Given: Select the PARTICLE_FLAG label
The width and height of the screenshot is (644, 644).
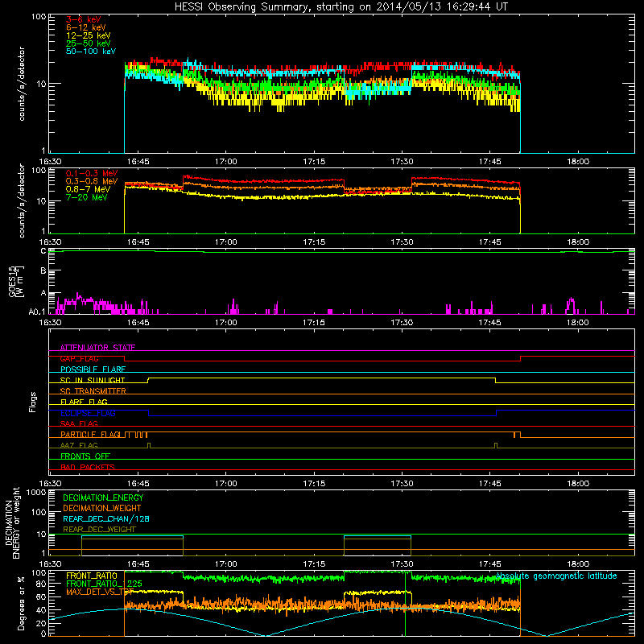Looking at the screenshot, I should tap(90, 435).
